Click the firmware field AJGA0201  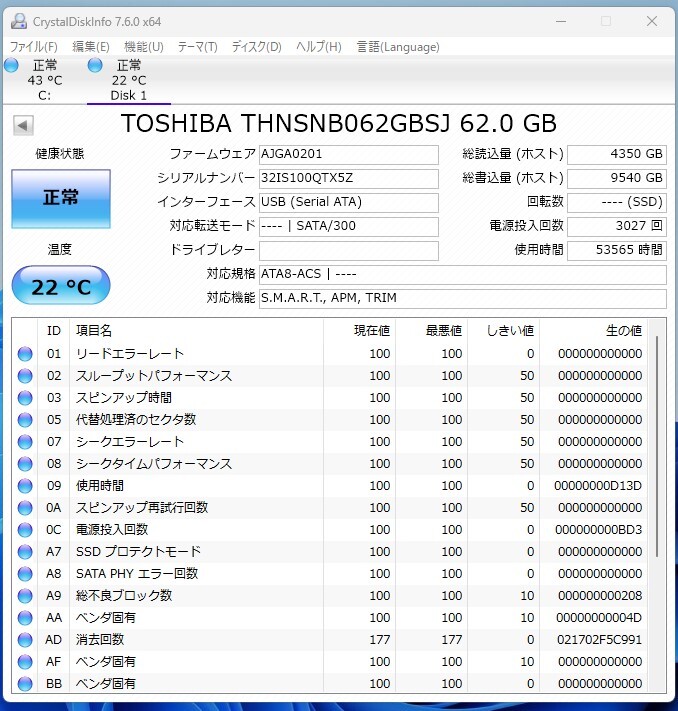coord(349,155)
